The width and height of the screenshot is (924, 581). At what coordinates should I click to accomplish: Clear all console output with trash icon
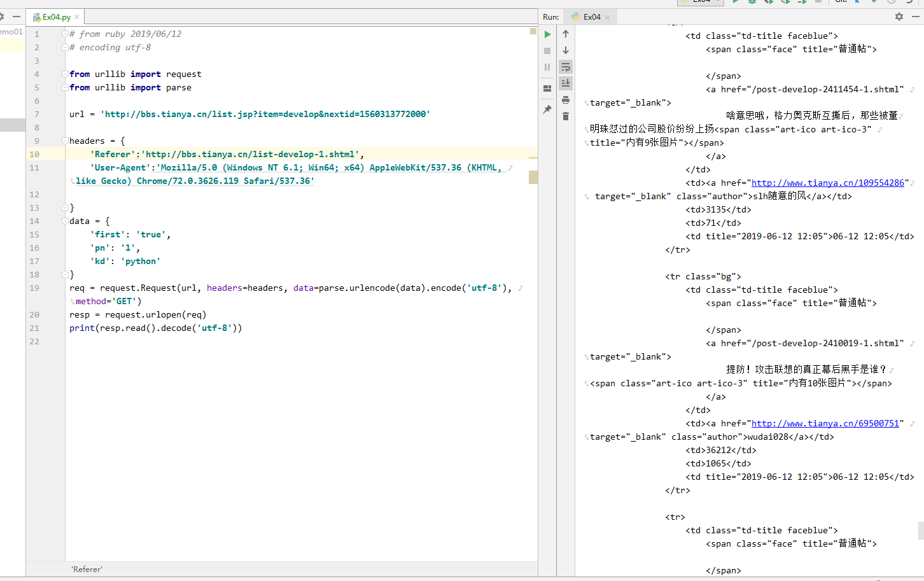pyautogui.click(x=566, y=116)
